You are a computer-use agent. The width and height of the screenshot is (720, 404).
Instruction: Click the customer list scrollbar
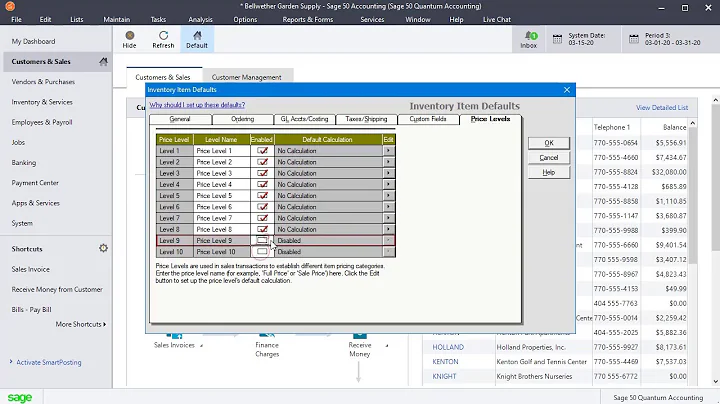(x=693, y=197)
